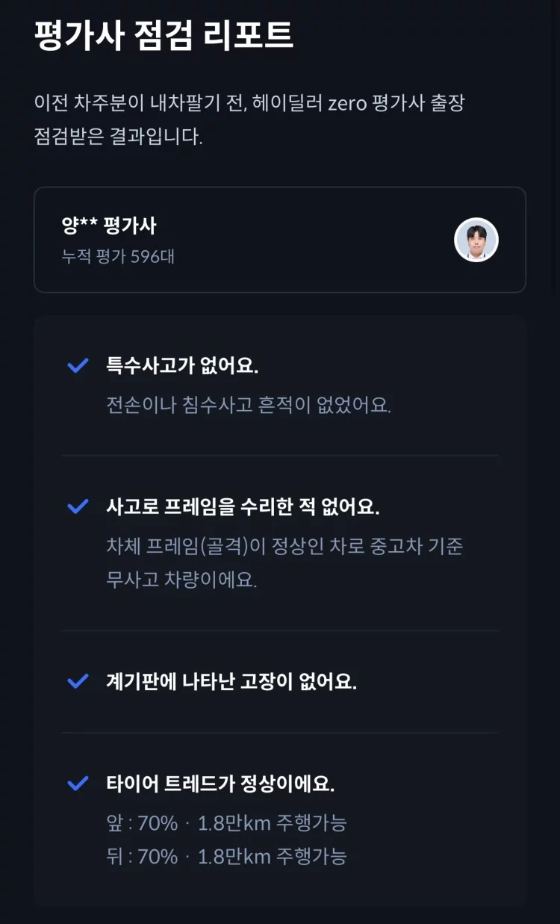Viewport: 560px width, 924px height.
Task: Tap the front tire 앞 : 70% value
Action: coord(142,823)
